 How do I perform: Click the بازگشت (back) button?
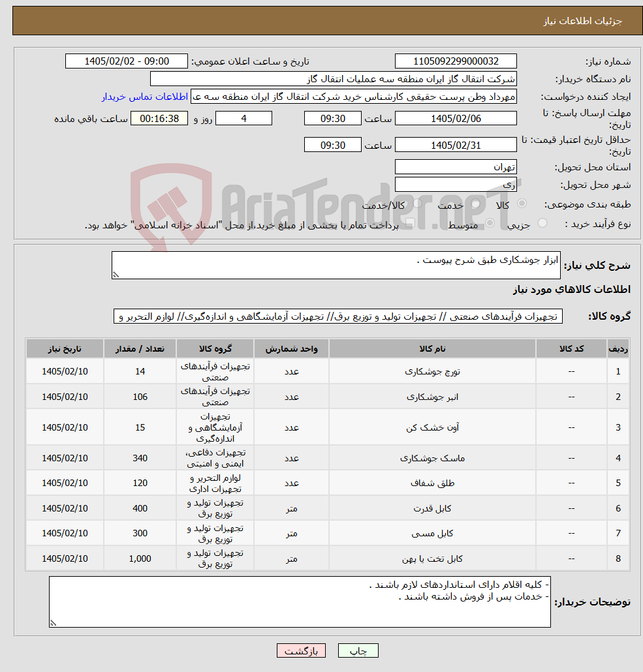pyautogui.click(x=301, y=650)
